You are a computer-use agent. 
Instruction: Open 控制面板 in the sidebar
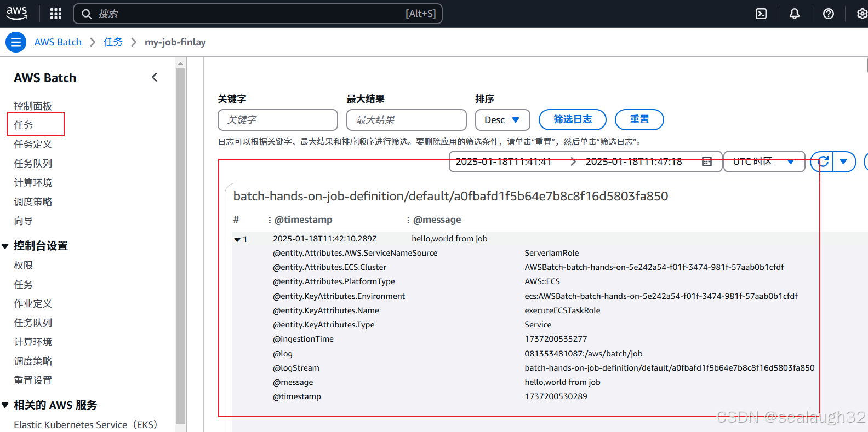(33, 106)
